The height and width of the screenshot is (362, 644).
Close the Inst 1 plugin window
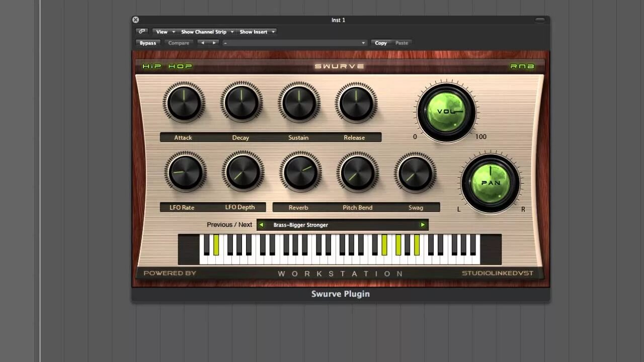135,20
